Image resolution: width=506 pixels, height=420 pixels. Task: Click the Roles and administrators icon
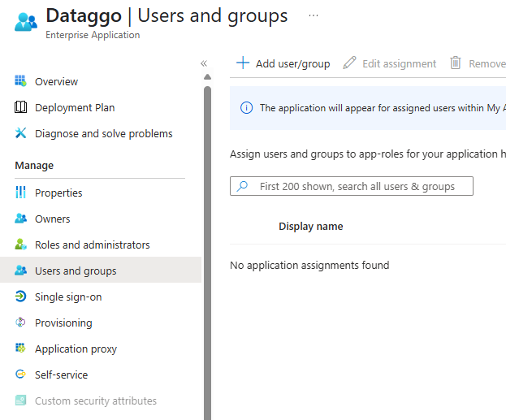pos(20,244)
